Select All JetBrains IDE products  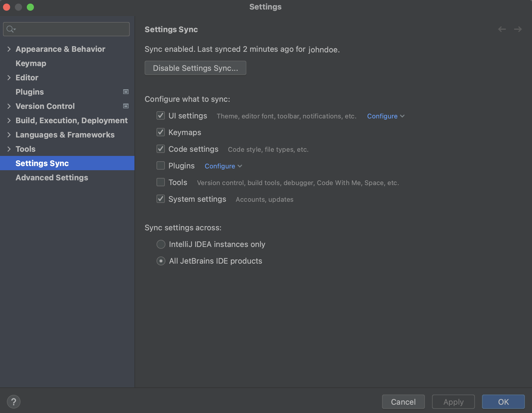161,261
